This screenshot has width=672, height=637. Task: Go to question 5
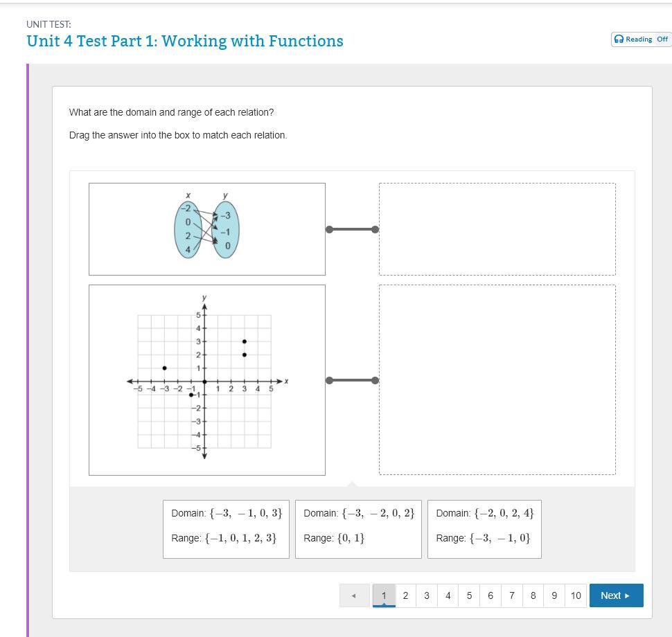point(469,595)
